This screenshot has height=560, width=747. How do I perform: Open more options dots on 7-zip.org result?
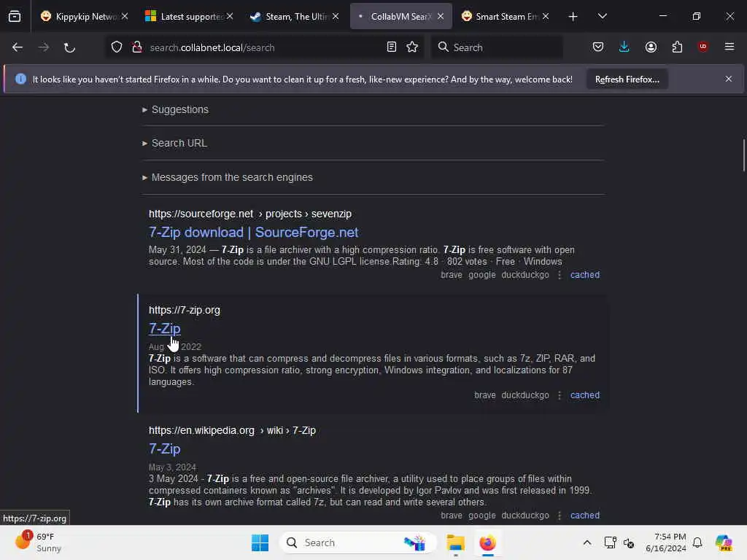click(560, 395)
